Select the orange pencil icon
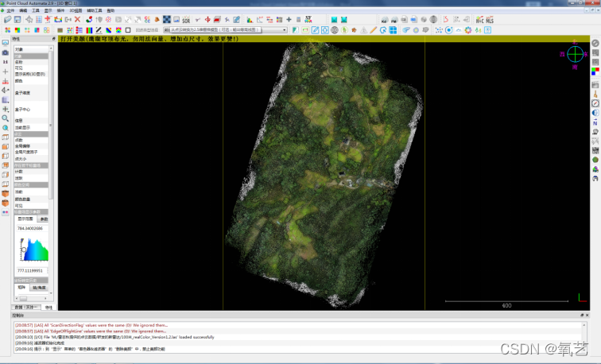Viewport: 601px width, 364px height. (374, 30)
